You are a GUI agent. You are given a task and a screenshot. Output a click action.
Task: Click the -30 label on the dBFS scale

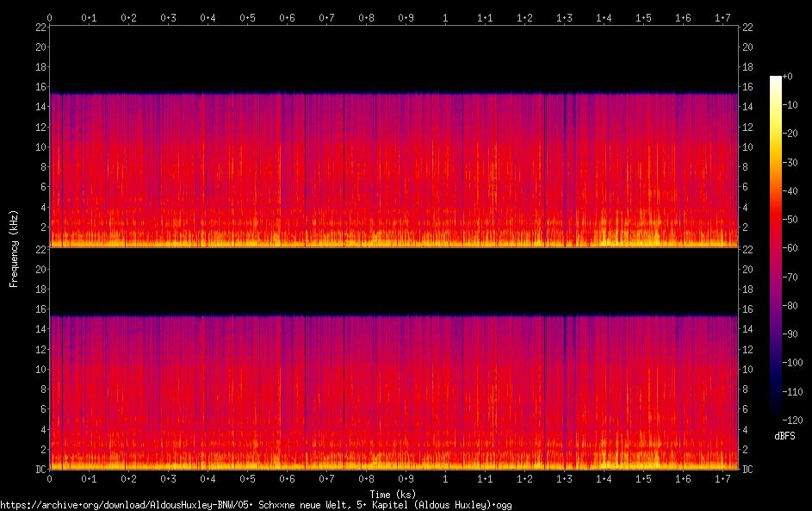pyautogui.click(x=790, y=162)
